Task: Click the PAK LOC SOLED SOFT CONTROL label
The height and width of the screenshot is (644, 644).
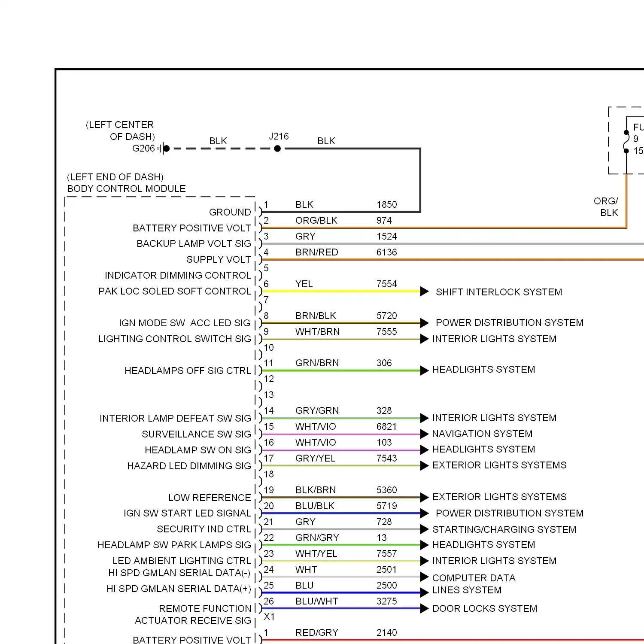Action: click(174, 291)
